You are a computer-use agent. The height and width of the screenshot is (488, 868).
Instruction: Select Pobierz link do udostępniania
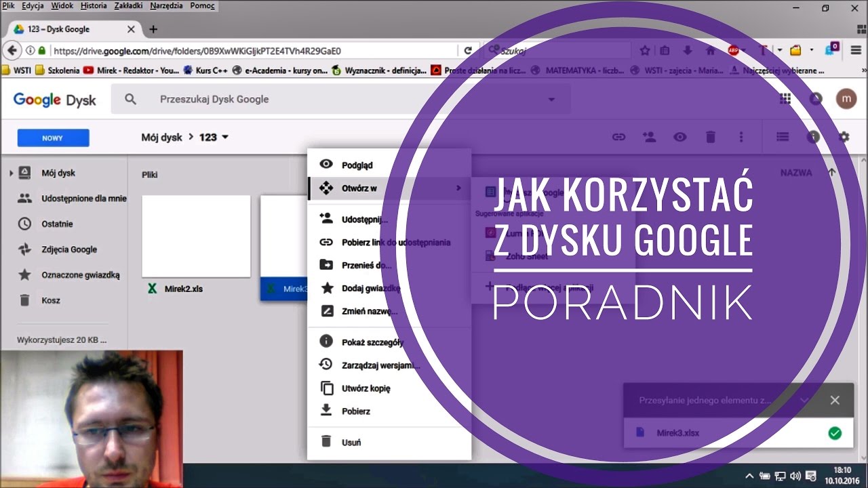(389, 242)
